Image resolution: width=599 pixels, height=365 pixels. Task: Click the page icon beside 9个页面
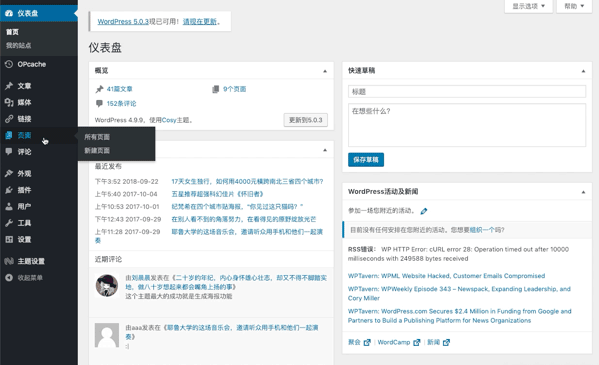click(x=215, y=89)
